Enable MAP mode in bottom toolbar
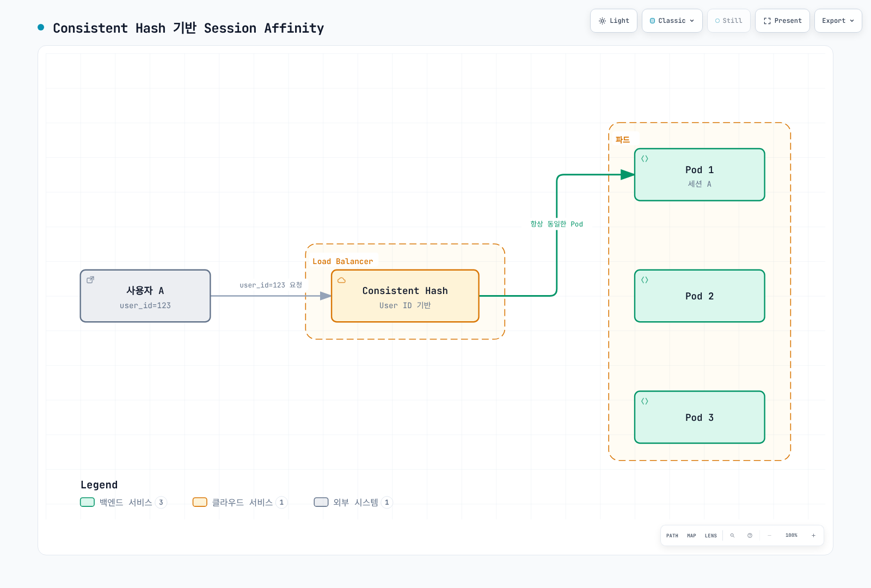This screenshot has width=871, height=588. (x=691, y=536)
